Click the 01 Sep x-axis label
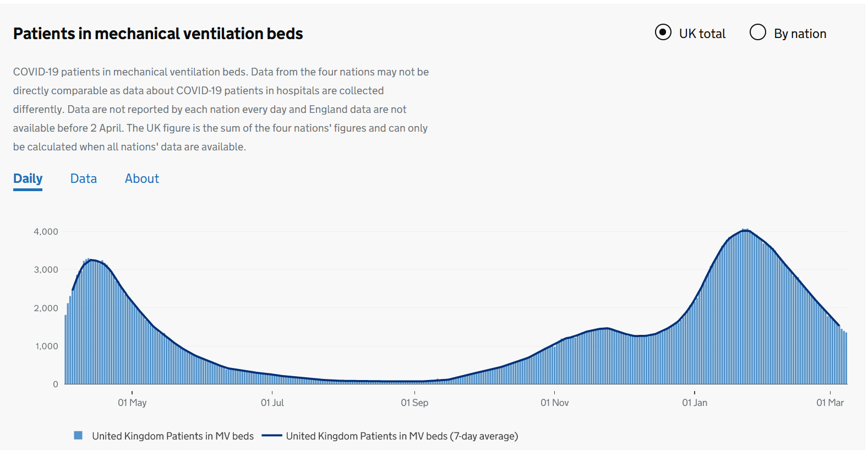The height and width of the screenshot is (450, 868). [414, 403]
